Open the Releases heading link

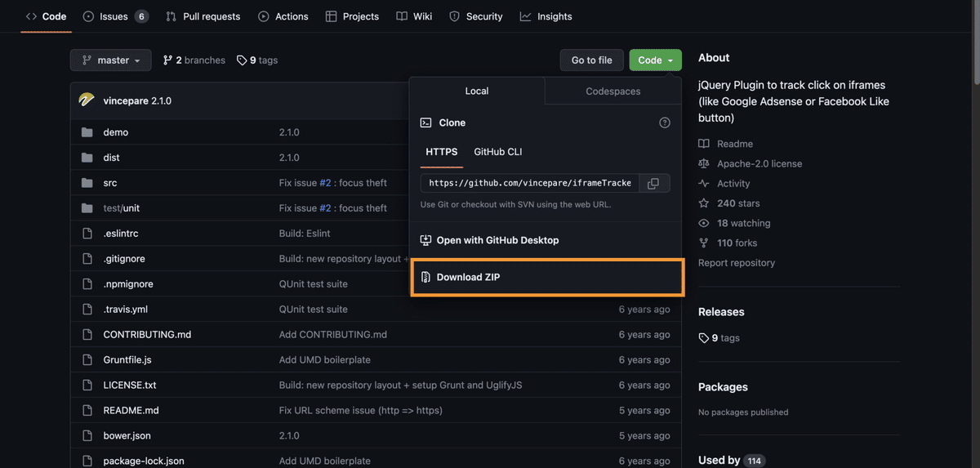pyautogui.click(x=721, y=312)
